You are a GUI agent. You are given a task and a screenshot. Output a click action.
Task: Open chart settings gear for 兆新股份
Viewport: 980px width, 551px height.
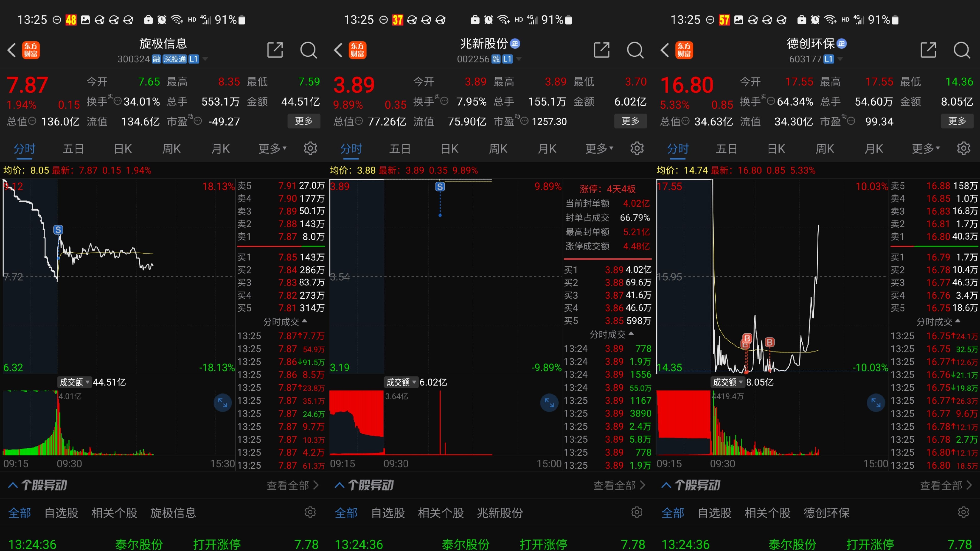[x=637, y=148]
